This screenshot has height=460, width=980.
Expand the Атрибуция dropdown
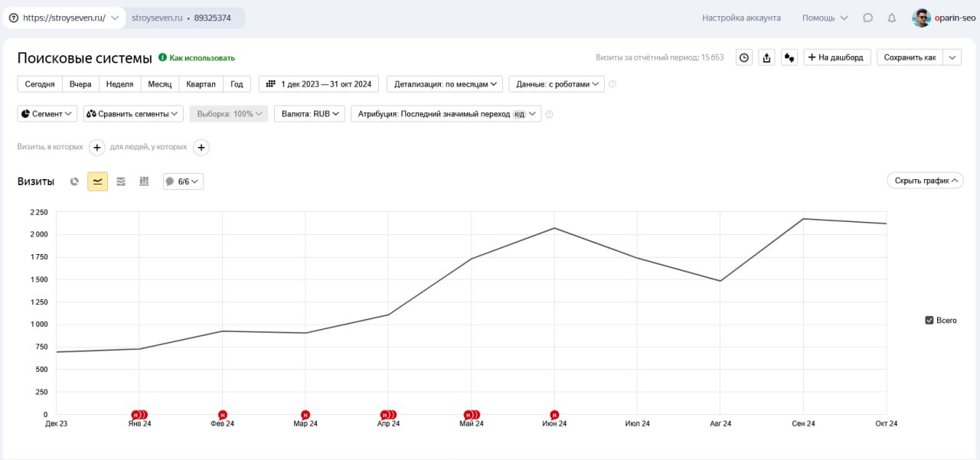coord(446,113)
